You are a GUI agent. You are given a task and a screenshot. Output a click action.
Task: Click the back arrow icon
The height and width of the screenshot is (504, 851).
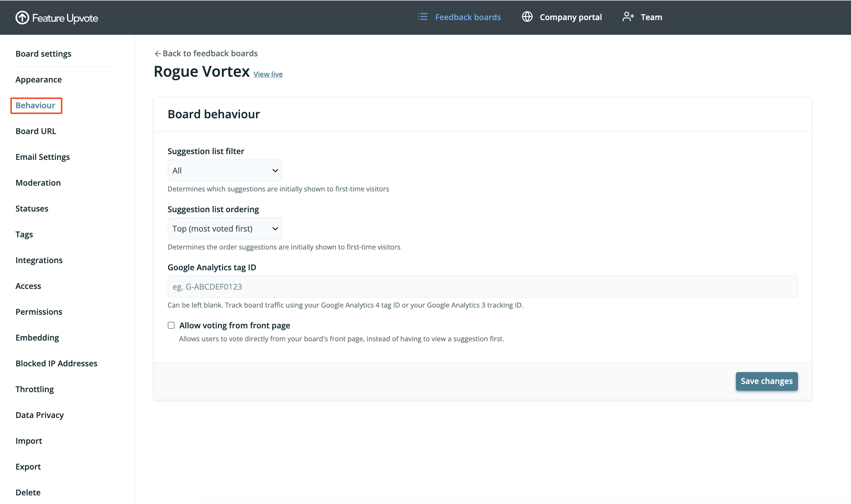point(157,54)
